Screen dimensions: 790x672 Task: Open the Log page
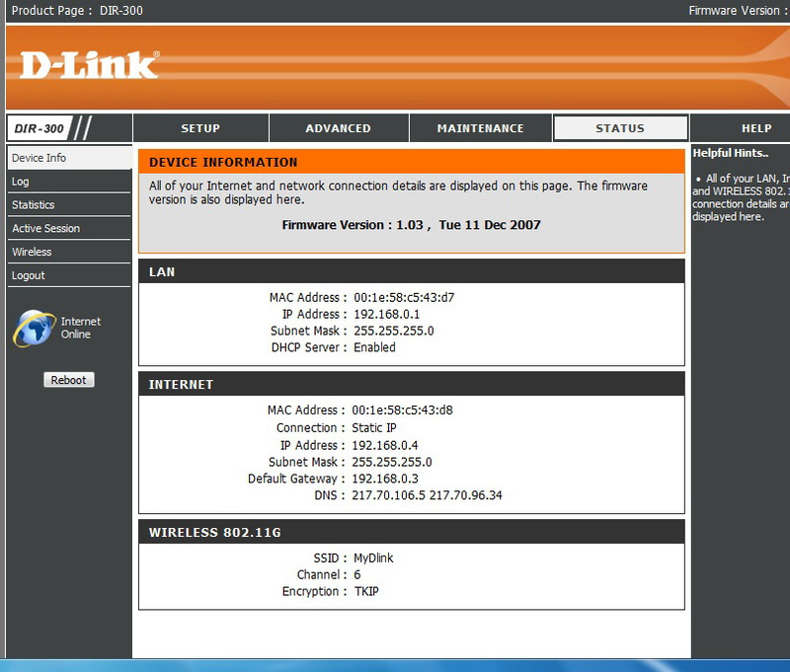pos(69,182)
